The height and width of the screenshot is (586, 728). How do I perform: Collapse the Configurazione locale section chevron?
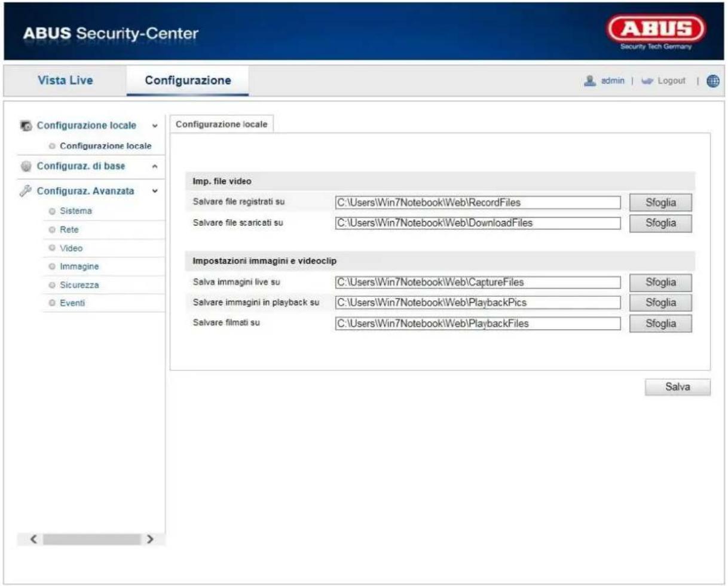point(155,126)
